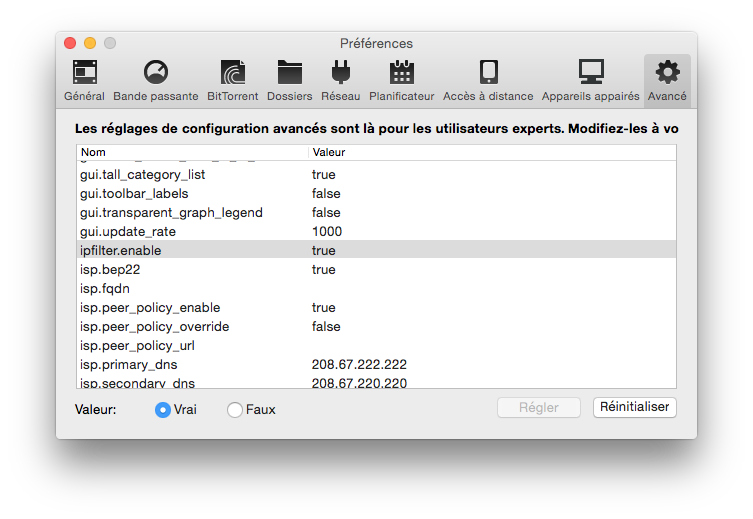Open the Planificateur calendar icon
Screen dimensions: 753x519
(401, 72)
